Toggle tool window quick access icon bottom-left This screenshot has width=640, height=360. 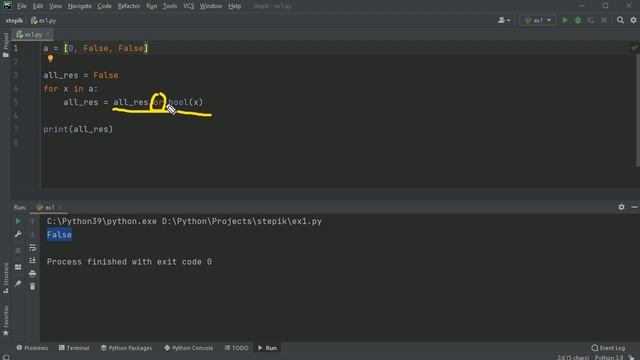click(x=6, y=358)
